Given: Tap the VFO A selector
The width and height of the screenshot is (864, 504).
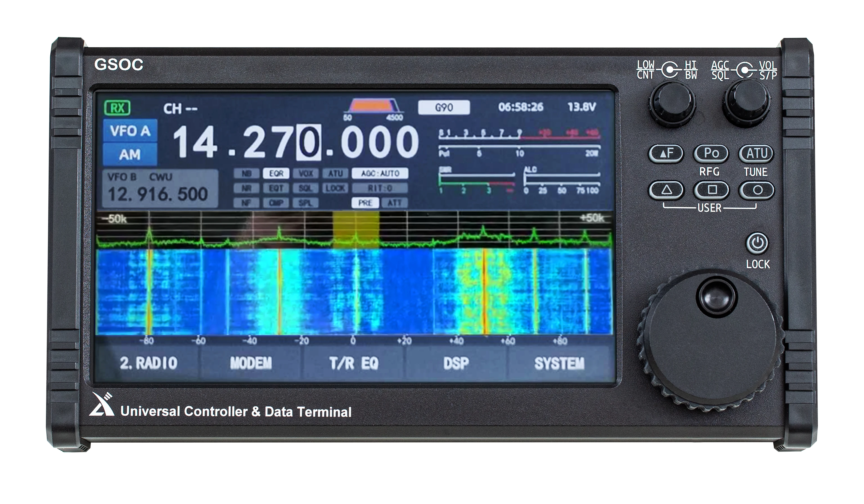Looking at the screenshot, I should pyautogui.click(x=130, y=131).
